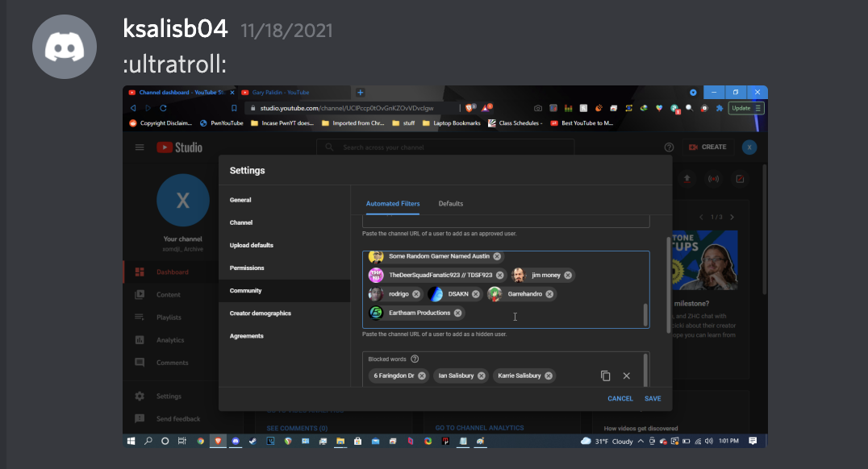Open the browser menu next to Update
Image resolution: width=868 pixels, height=469 pixels.
[x=757, y=108]
